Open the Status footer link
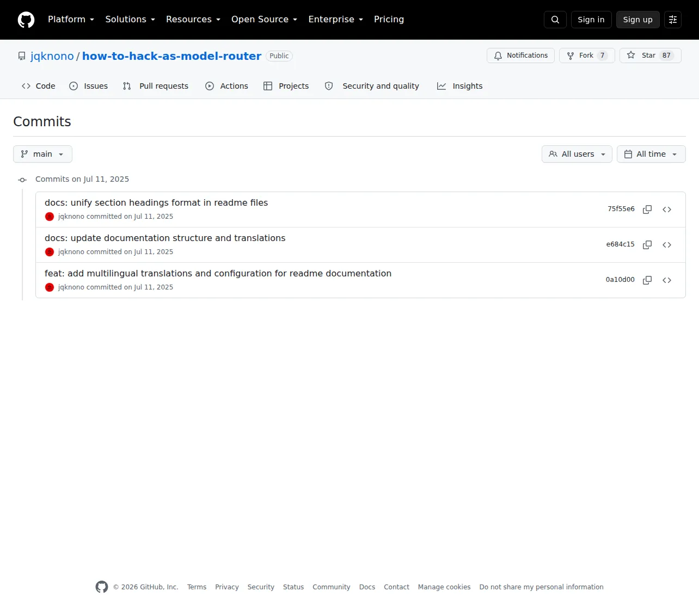Viewport: 699px width, 616px height. [293, 587]
